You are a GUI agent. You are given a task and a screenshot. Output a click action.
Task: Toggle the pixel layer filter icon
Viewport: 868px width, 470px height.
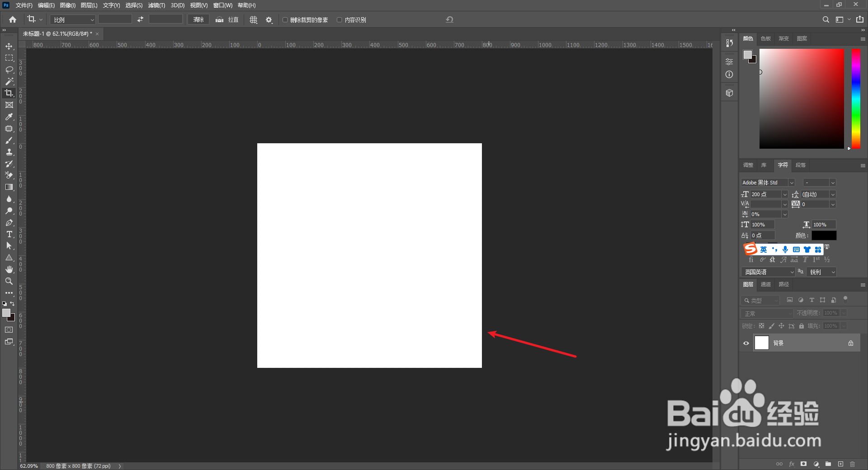[790, 300]
